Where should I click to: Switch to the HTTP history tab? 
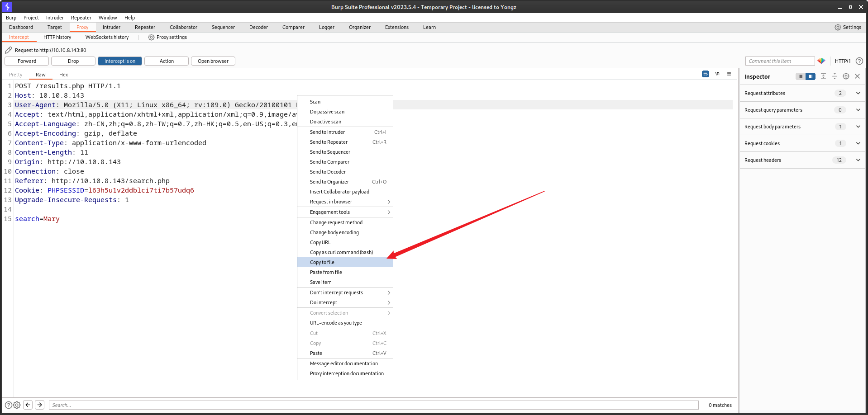(x=57, y=37)
